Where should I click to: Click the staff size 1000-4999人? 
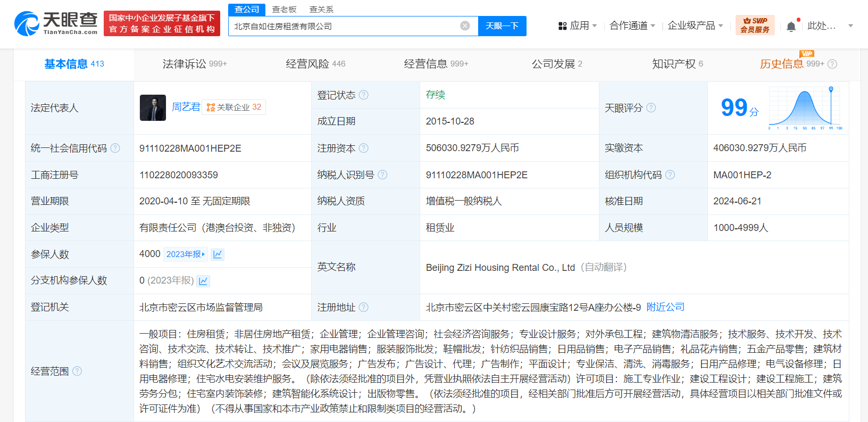point(741,228)
